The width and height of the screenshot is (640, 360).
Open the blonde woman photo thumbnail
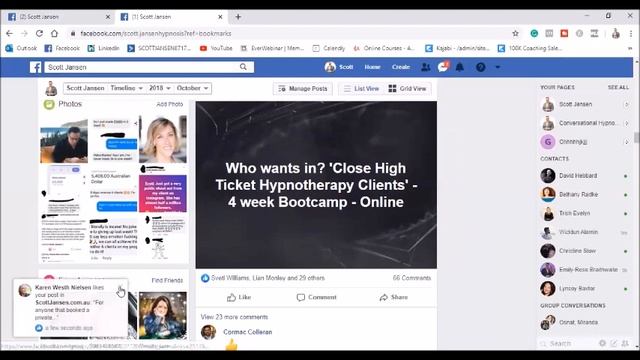coord(163,139)
